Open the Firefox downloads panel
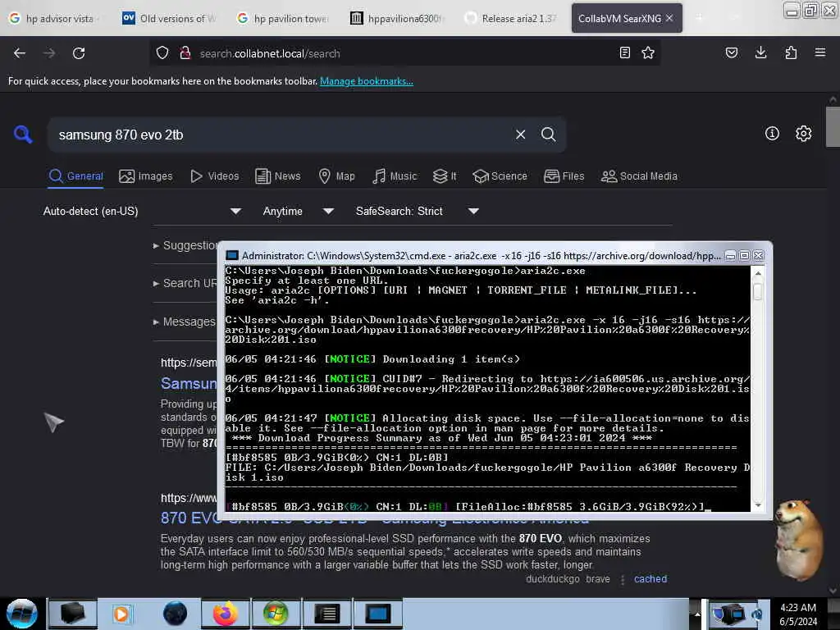This screenshot has height=630, width=840. 760,52
